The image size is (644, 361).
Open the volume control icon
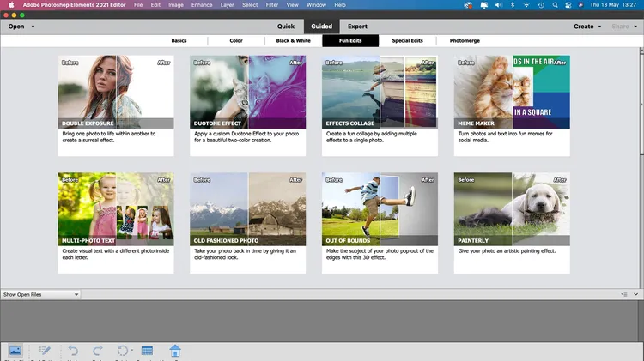(499, 5)
